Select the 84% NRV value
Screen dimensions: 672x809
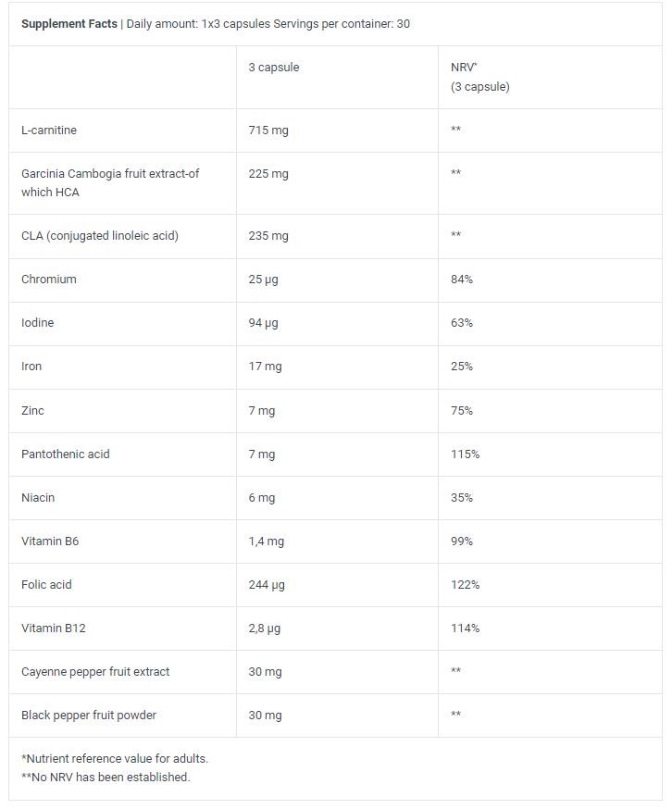click(x=462, y=280)
